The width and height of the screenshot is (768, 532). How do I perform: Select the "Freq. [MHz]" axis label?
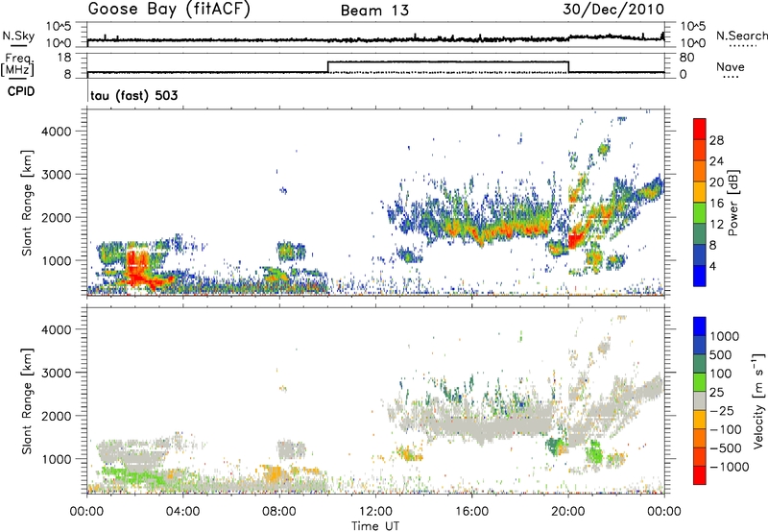pyautogui.click(x=17, y=64)
